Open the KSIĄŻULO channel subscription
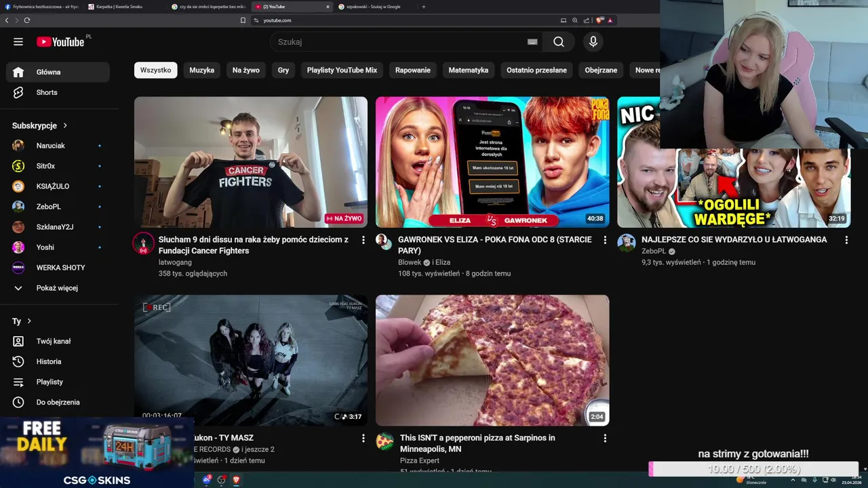Screen dimensions: 868x488 click(x=58, y=186)
